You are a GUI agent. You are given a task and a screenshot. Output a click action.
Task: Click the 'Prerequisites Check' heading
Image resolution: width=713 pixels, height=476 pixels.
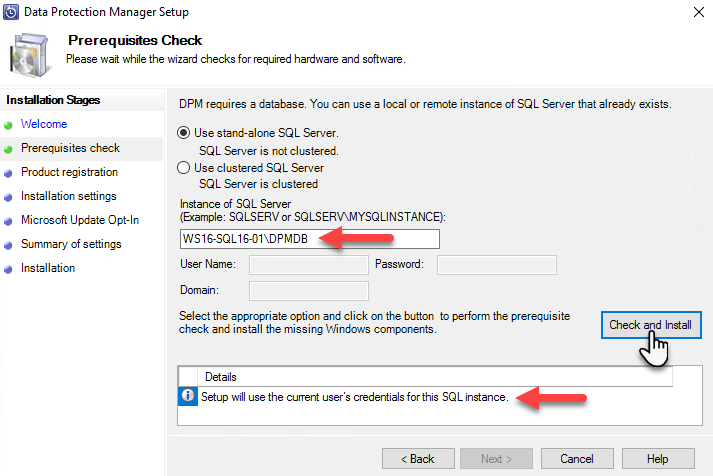click(x=135, y=40)
